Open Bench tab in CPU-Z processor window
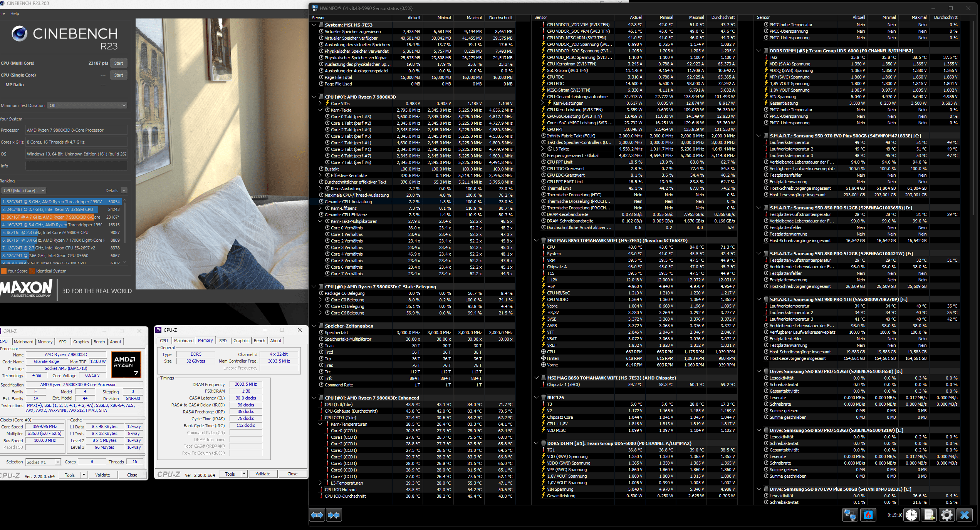Screen dimensions: 980x530 (99, 342)
